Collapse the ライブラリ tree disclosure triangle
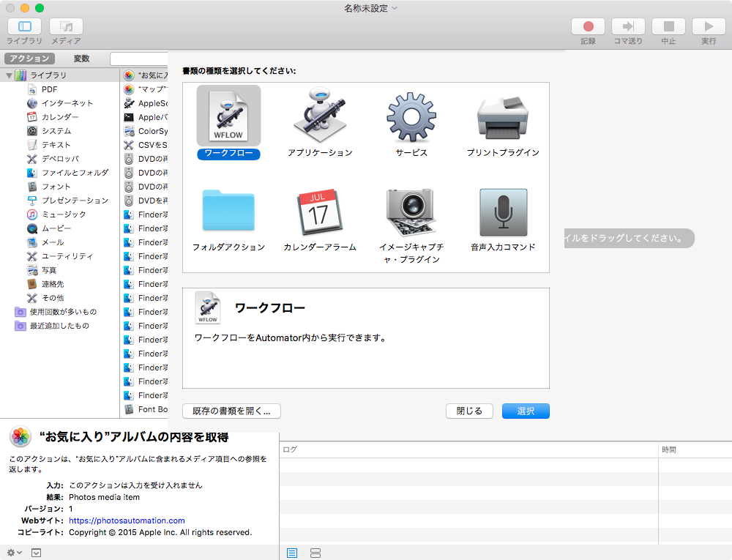Viewport: 732px width, 560px height. coord(10,75)
